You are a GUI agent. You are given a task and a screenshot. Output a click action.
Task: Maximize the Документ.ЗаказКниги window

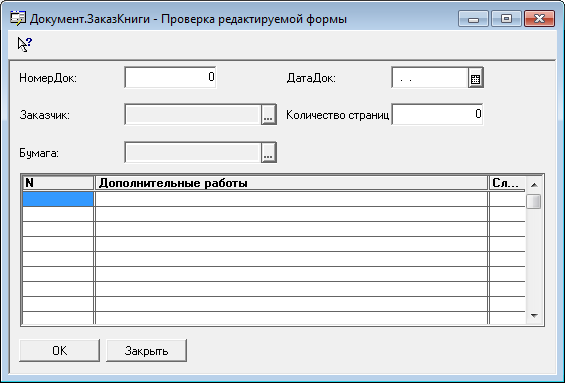point(506,19)
